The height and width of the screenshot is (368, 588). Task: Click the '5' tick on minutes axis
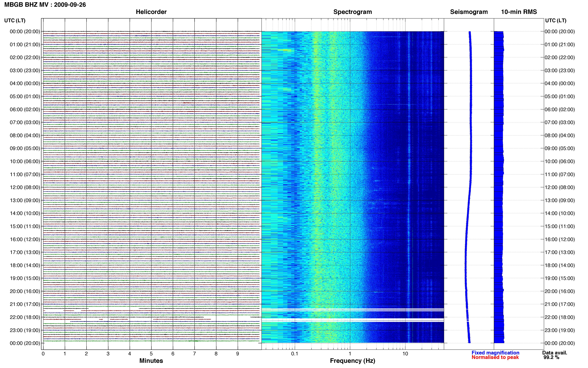[151, 354]
